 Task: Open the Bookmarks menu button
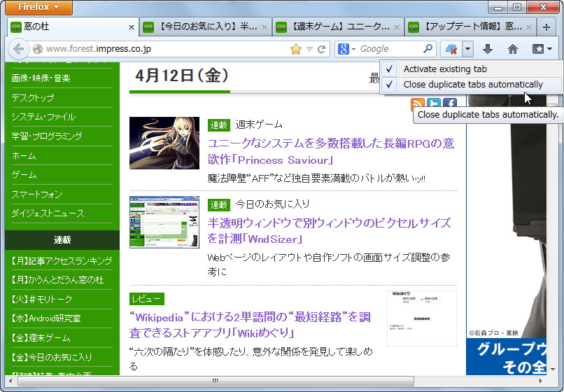542,49
